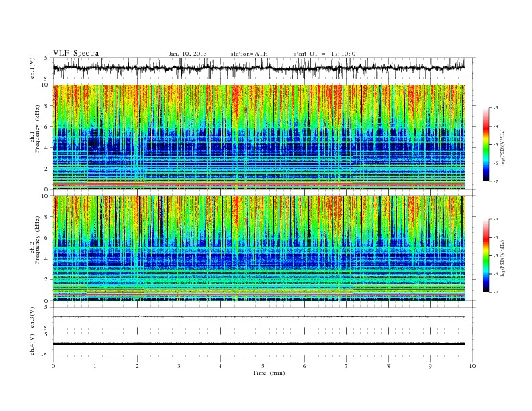This screenshot has width=532, height=411.
Task: Click the ch.1 voltage waveform trace
Action: click(x=259, y=68)
